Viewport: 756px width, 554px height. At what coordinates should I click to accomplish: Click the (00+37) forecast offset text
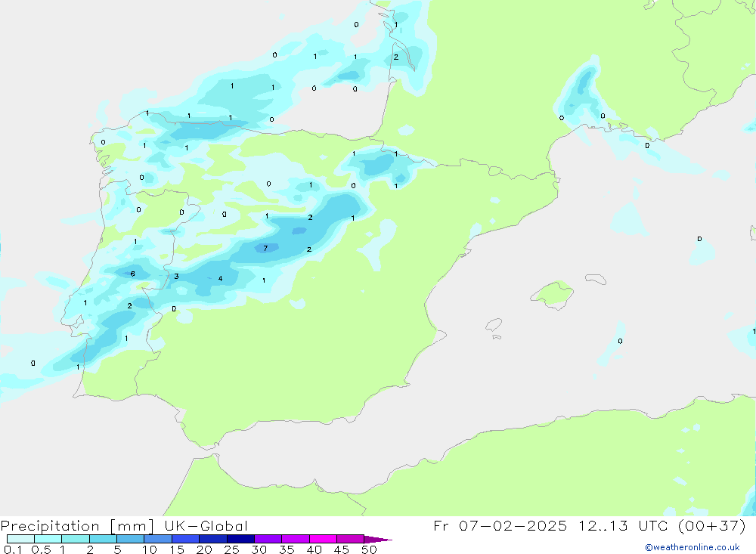(x=711, y=526)
